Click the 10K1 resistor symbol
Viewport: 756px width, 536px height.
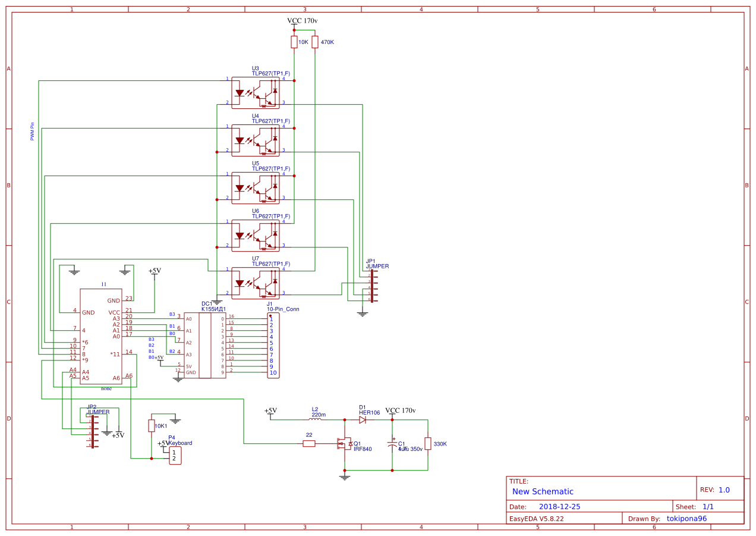click(x=152, y=426)
